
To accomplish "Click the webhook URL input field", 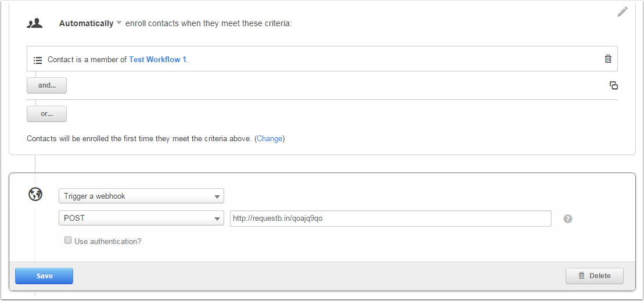I will click(x=390, y=218).
